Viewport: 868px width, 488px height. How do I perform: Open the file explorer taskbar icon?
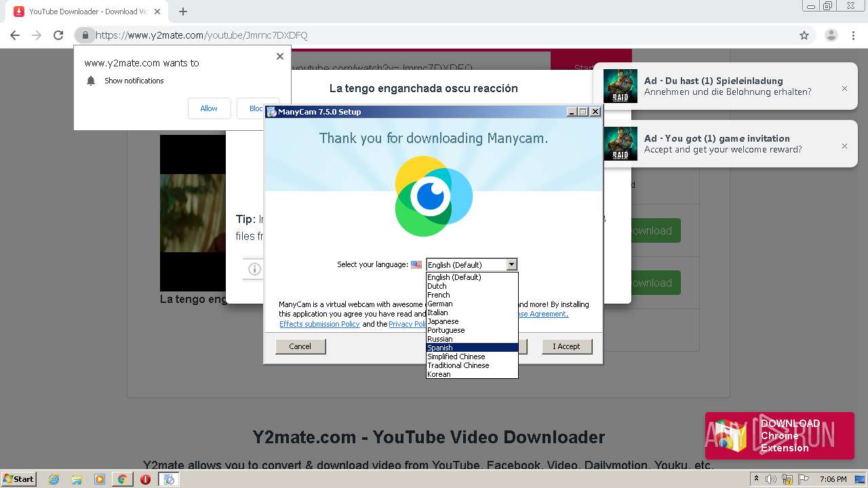(77, 479)
